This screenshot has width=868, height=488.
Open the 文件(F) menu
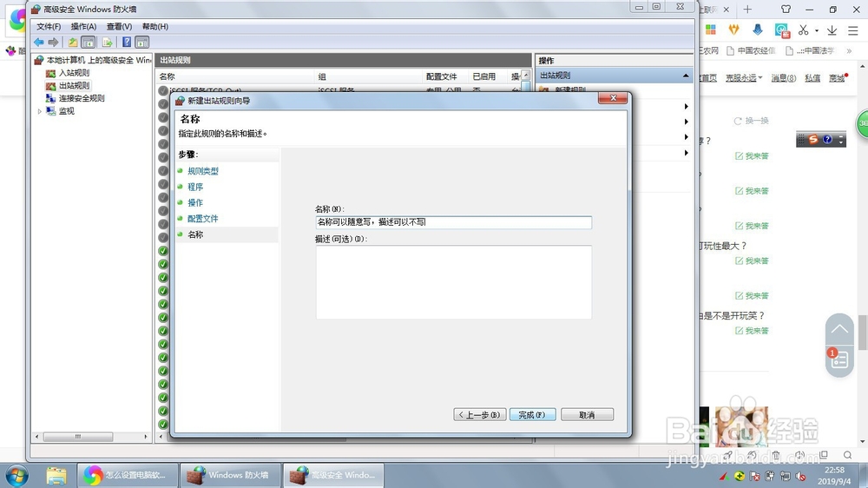pyautogui.click(x=49, y=27)
